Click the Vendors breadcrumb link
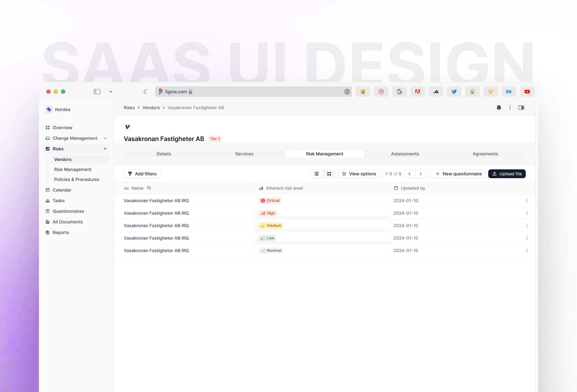The image size is (577, 392). tap(151, 107)
